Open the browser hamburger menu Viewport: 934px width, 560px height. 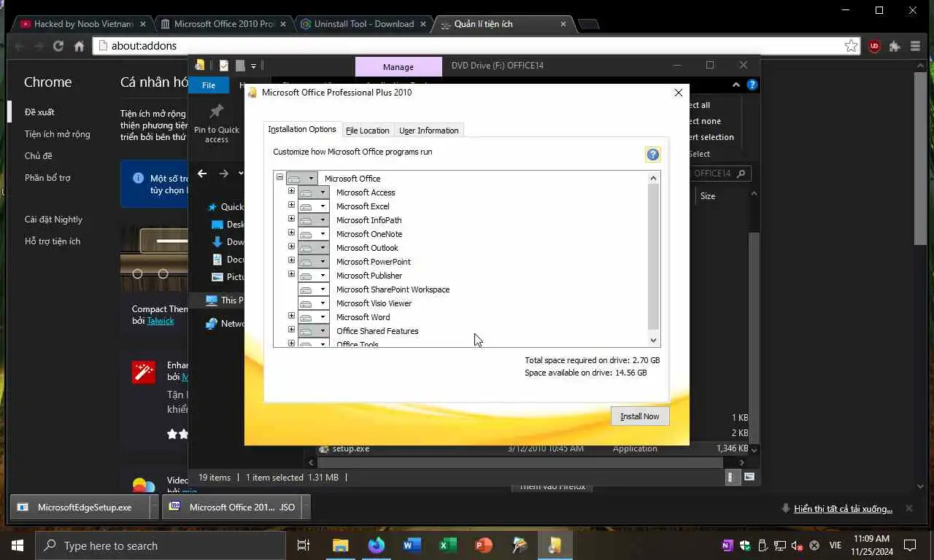tap(915, 46)
